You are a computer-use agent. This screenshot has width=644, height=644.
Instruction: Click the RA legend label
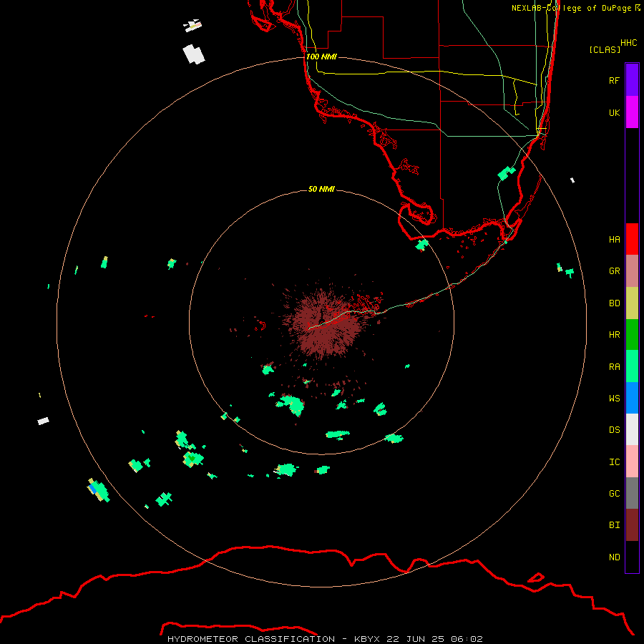(614, 367)
